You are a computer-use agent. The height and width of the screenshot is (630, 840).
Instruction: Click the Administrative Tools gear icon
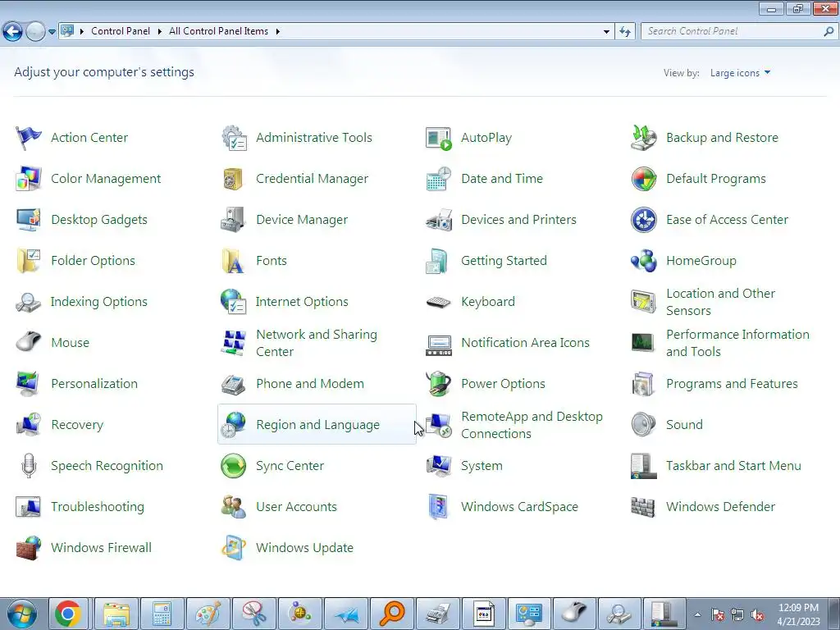pyautogui.click(x=234, y=138)
